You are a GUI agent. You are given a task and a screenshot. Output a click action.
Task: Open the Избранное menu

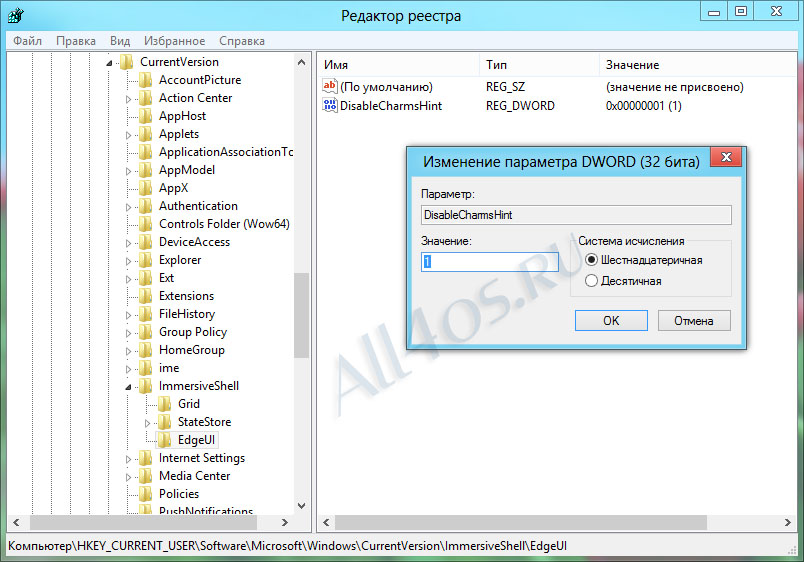coord(174,41)
